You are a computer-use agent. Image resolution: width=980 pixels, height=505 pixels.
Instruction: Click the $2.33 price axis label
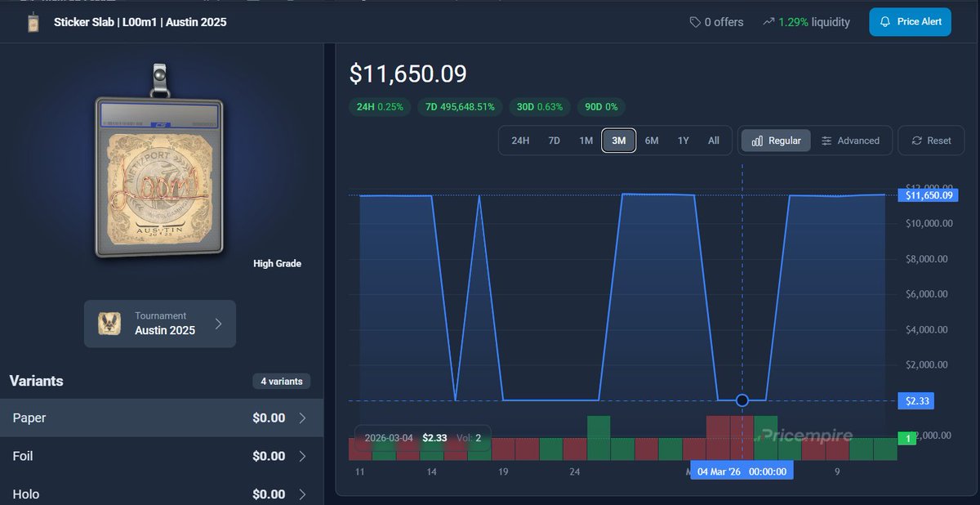pos(915,400)
